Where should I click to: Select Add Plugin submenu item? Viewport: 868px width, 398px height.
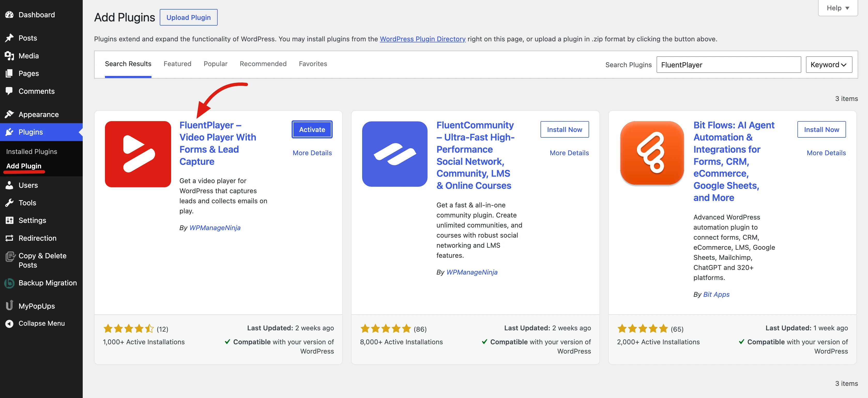(x=24, y=166)
